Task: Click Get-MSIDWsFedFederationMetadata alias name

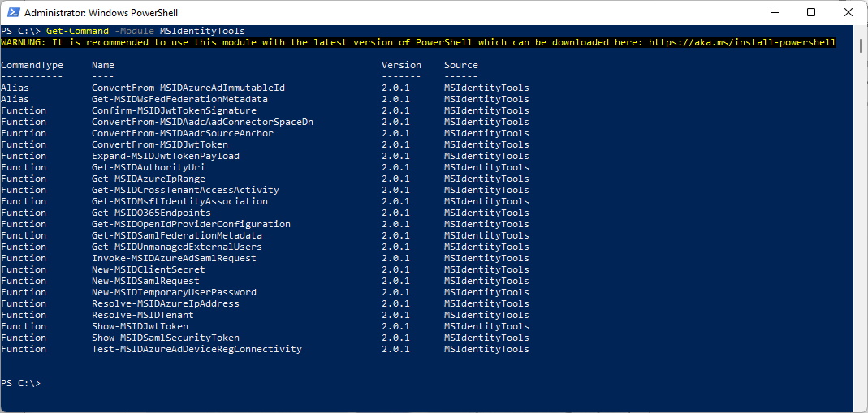Action: point(180,99)
